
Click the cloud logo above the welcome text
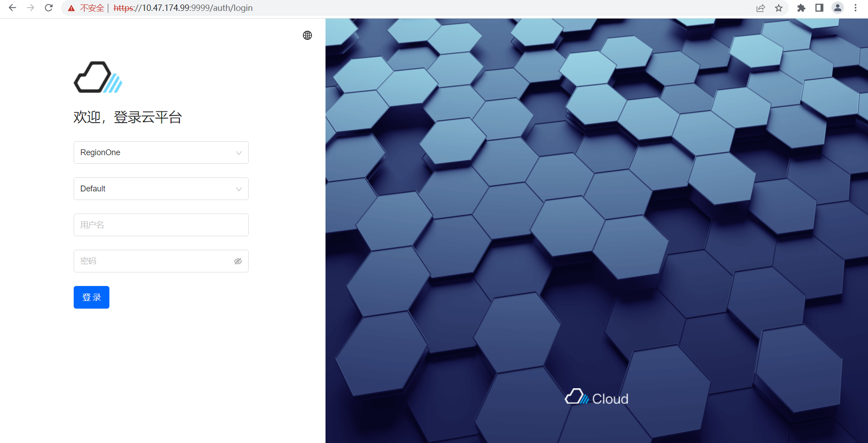click(98, 77)
